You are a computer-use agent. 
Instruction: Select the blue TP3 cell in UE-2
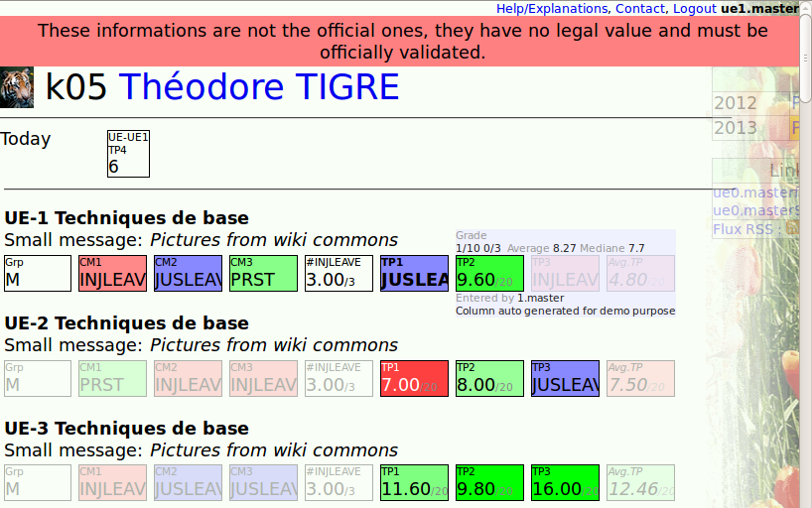pos(565,378)
